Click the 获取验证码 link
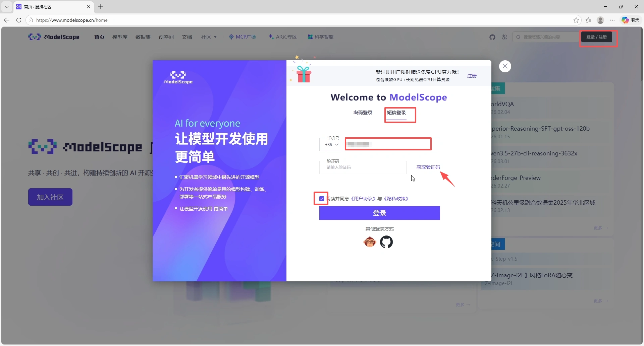644x346 pixels. coord(428,167)
